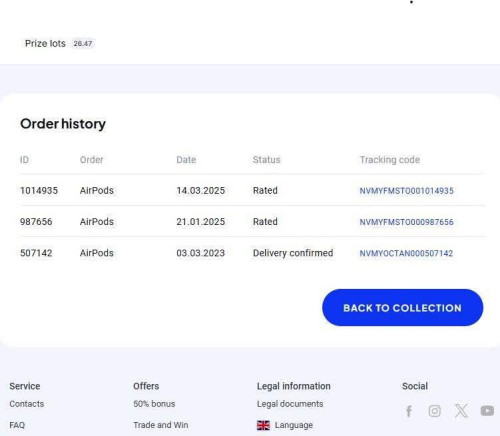This screenshot has width=500, height=436.
Task: Open the YouTube social icon
Action: click(487, 411)
